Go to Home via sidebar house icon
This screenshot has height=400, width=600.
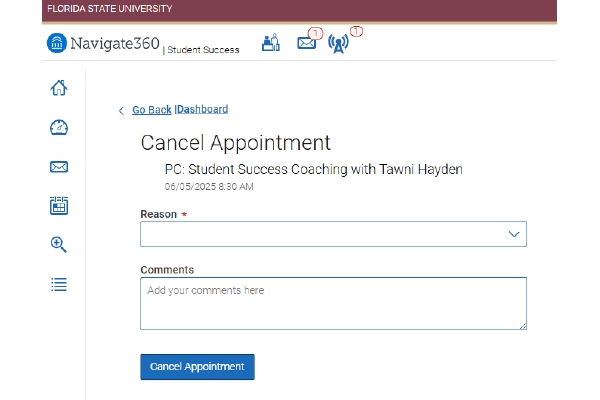(x=59, y=87)
